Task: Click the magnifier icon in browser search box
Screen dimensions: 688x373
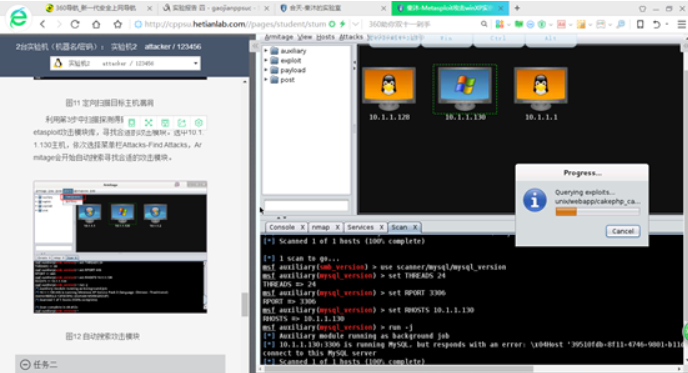Action: pyautogui.click(x=484, y=24)
